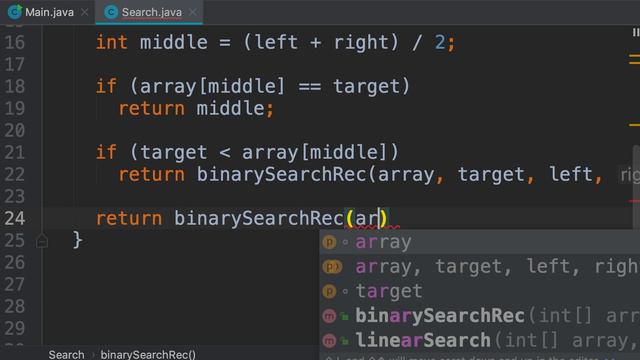
Task: Select the linearSearch method suggestion
Action: click(480, 340)
